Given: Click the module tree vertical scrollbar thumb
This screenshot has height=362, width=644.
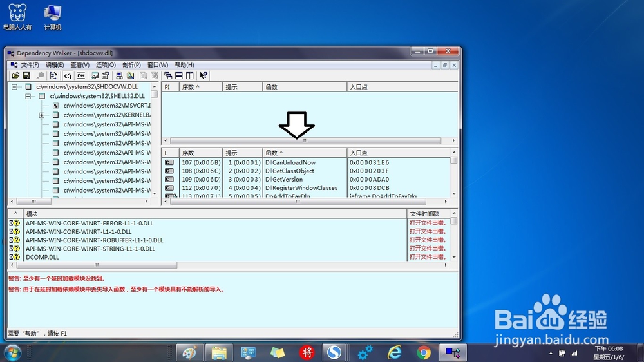Looking at the screenshot, I should (x=155, y=94).
